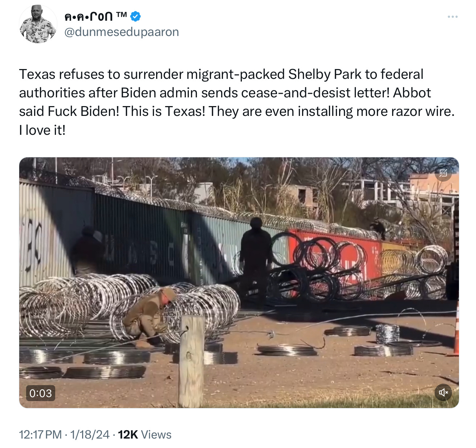Click the 0:03 video time label
This screenshot has height=448, width=476.
pos(41,393)
